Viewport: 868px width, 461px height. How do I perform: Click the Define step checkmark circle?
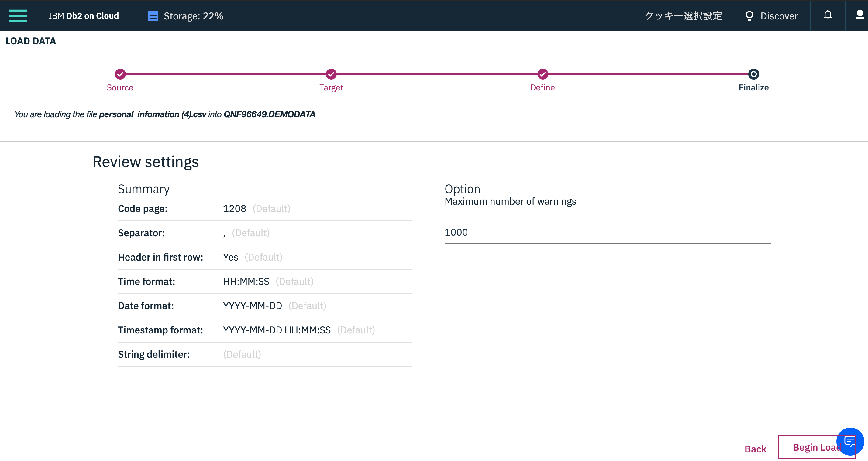542,74
